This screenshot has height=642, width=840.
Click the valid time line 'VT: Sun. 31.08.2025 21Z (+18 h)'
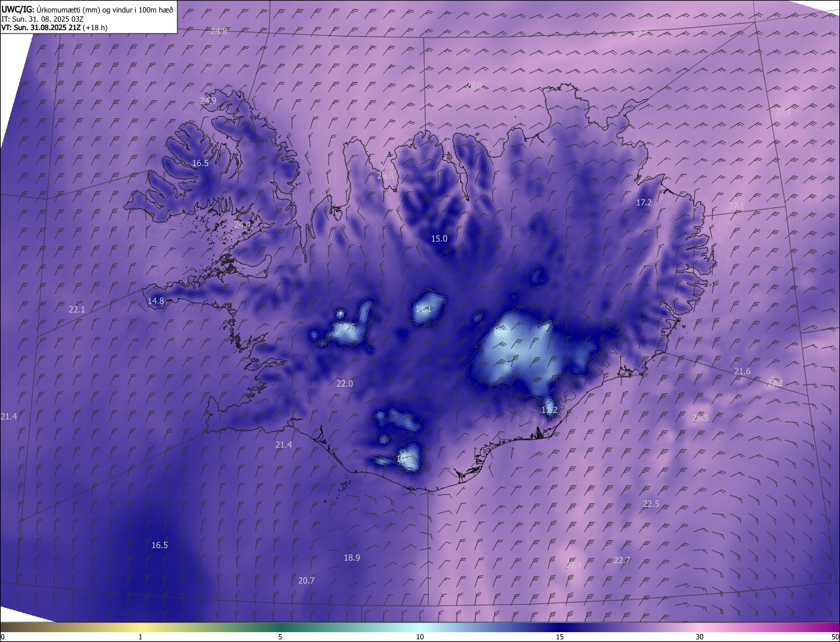(x=54, y=28)
